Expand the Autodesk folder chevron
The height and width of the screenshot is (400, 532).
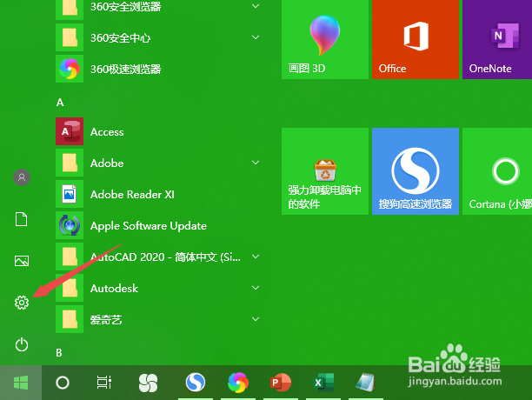pos(256,288)
